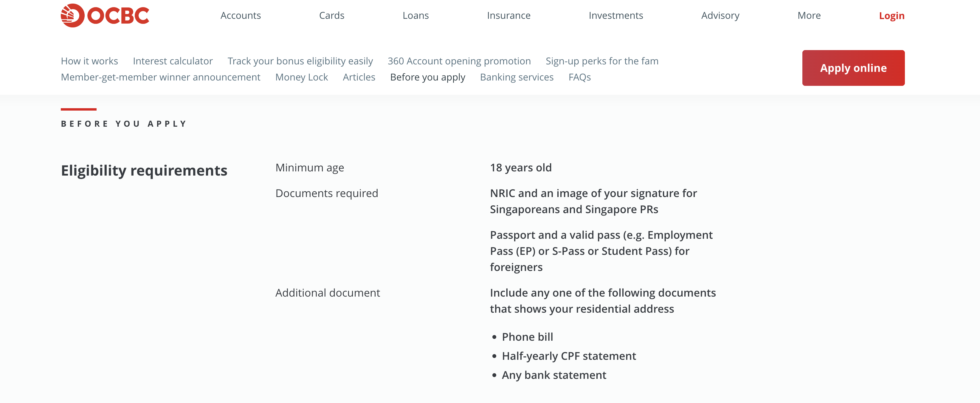Expand the More menu
Screen dimensions: 980x403
point(809,15)
